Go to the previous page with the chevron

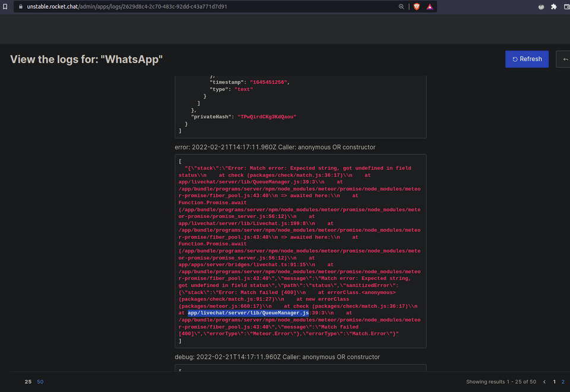click(x=544, y=381)
